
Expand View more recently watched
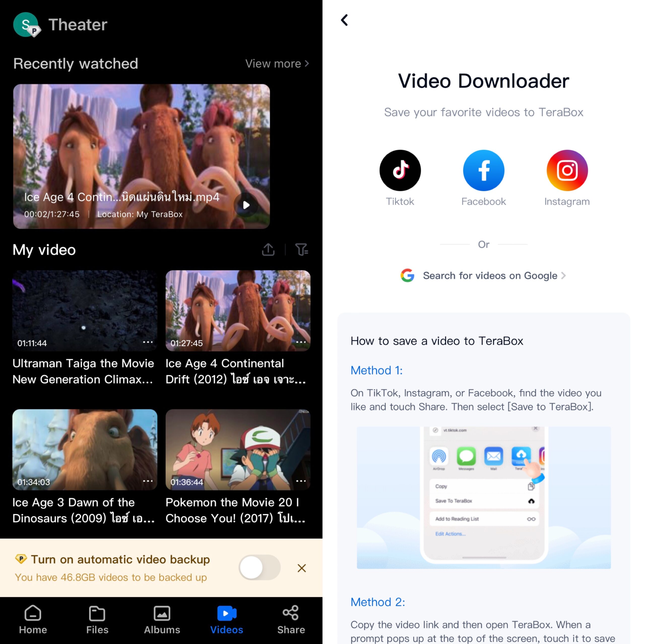pos(277,63)
